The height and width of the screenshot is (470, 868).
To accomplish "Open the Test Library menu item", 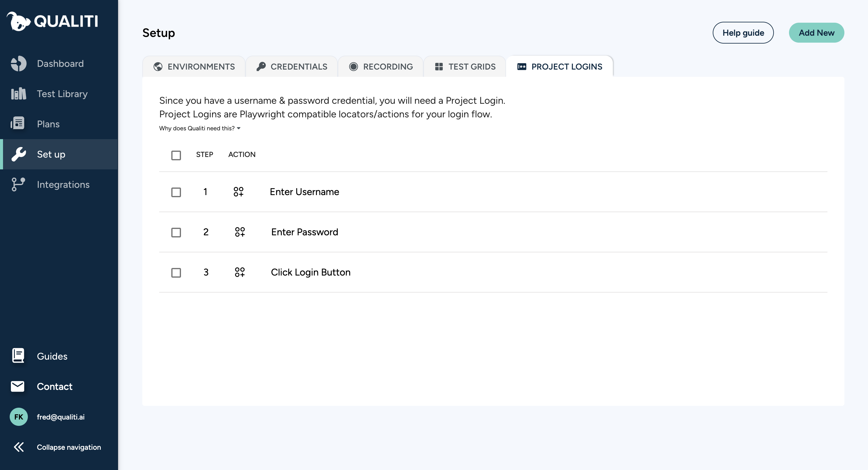I will [59, 93].
